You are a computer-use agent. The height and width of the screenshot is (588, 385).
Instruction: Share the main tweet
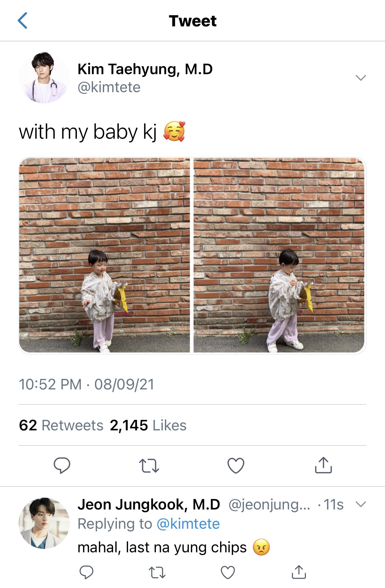(323, 465)
